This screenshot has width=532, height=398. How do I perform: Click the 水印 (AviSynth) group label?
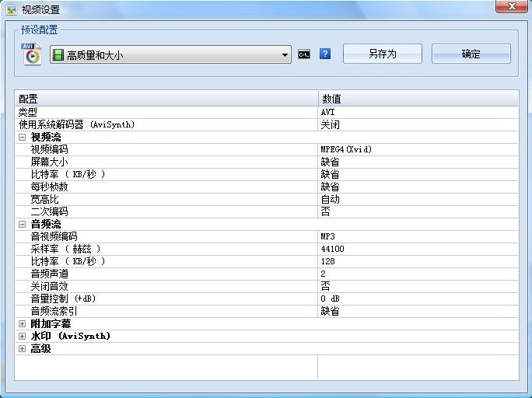click(x=70, y=337)
